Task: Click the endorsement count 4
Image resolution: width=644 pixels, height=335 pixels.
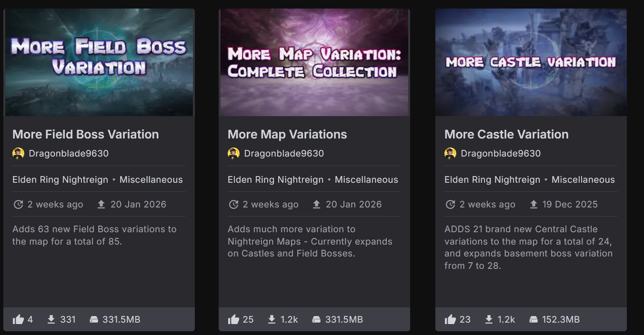Action: [x=30, y=319]
